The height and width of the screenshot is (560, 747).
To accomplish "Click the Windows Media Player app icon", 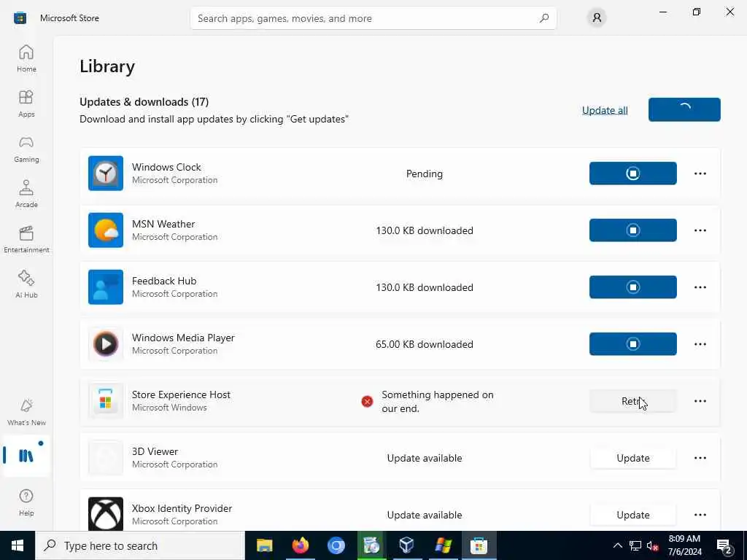I will coord(106,344).
